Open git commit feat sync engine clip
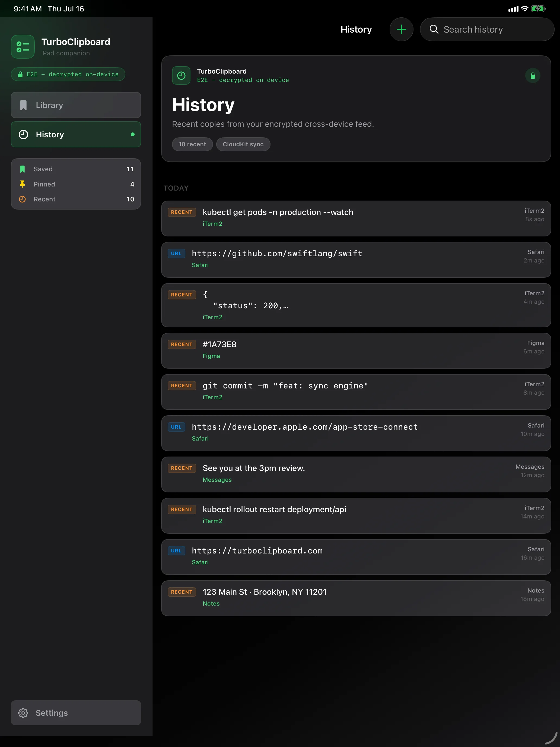 (356, 392)
